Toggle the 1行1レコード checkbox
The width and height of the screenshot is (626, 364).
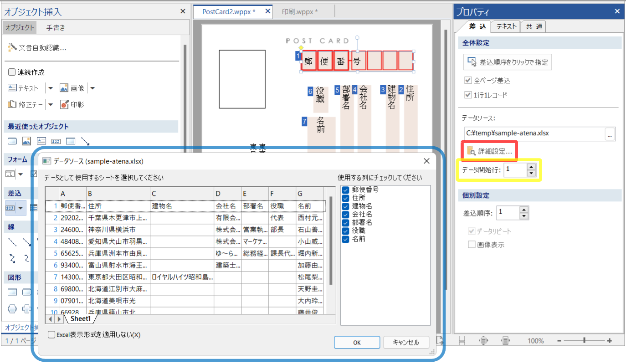click(x=467, y=95)
